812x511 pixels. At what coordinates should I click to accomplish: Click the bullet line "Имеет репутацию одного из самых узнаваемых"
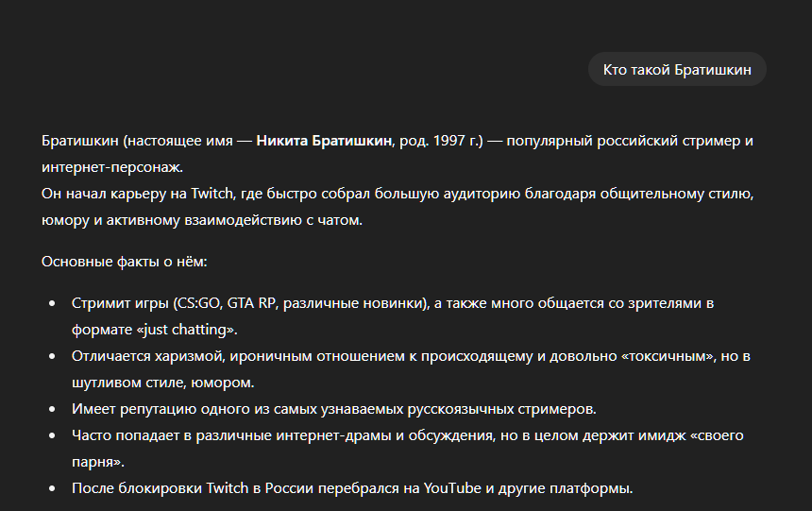point(333,409)
